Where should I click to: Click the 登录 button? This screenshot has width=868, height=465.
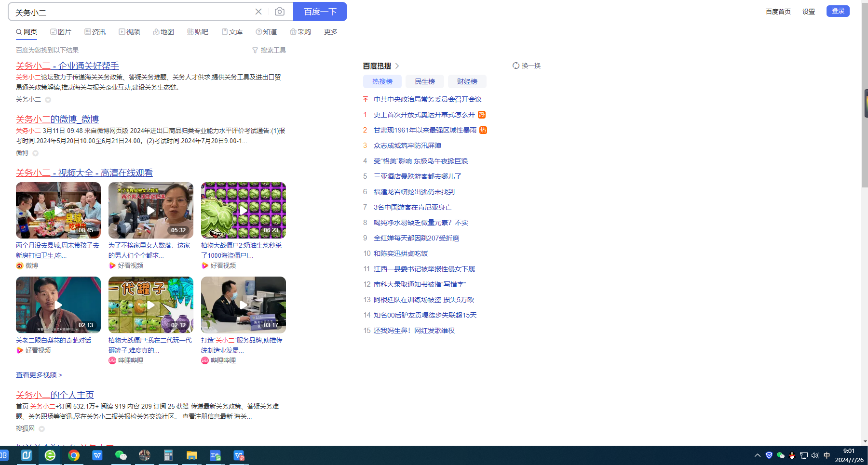point(838,11)
